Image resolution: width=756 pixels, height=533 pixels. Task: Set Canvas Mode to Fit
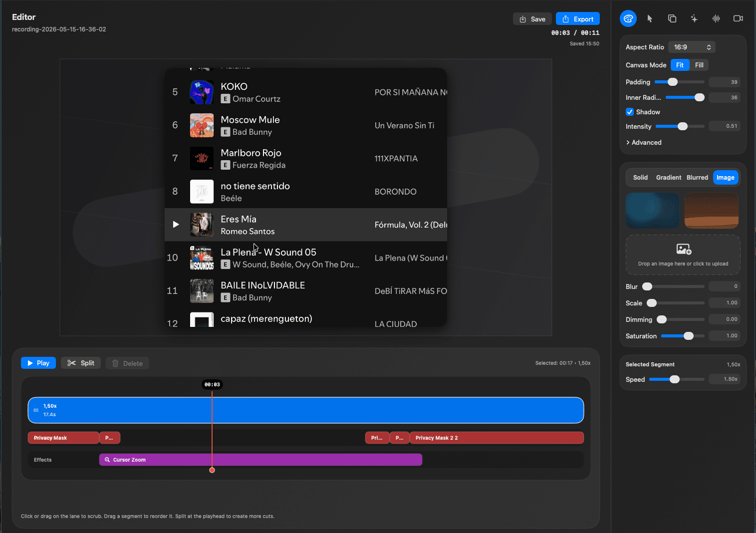tap(680, 65)
